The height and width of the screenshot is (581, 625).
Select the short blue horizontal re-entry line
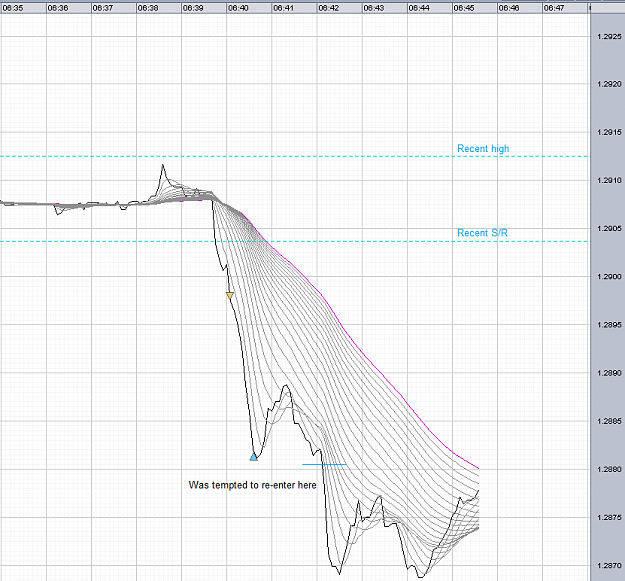(324, 464)
